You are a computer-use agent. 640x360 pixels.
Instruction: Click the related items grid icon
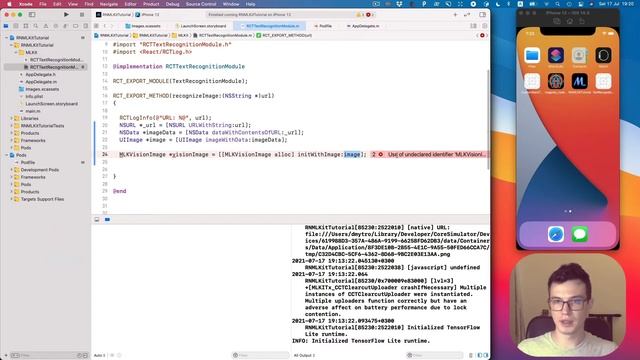pos(97,26)
